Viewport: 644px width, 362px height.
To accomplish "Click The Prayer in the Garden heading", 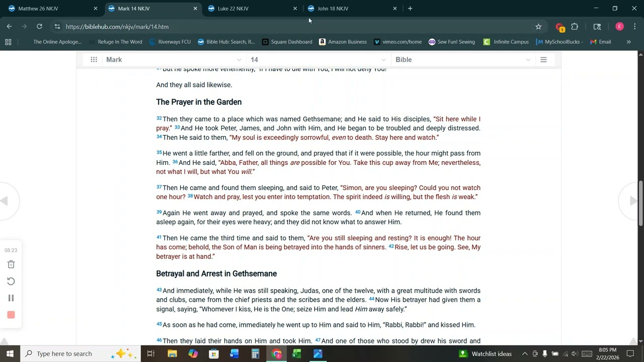I will (x=199, y=102).
